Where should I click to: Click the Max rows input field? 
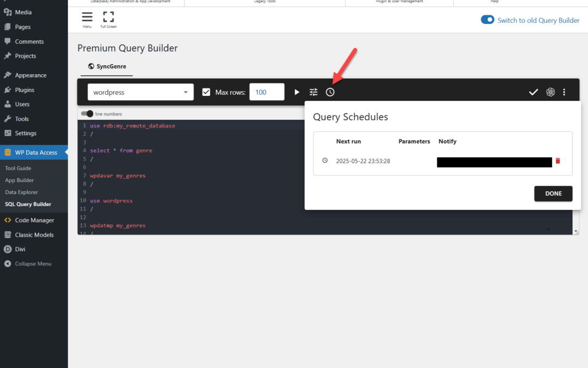pos(267,92)
